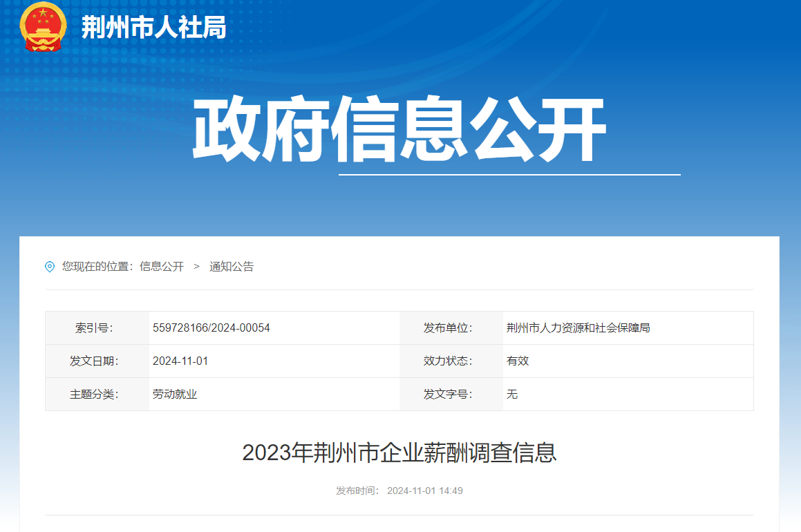
Task: Select the index number 559728166/2024-00054
Action: (x=211, y=327)
